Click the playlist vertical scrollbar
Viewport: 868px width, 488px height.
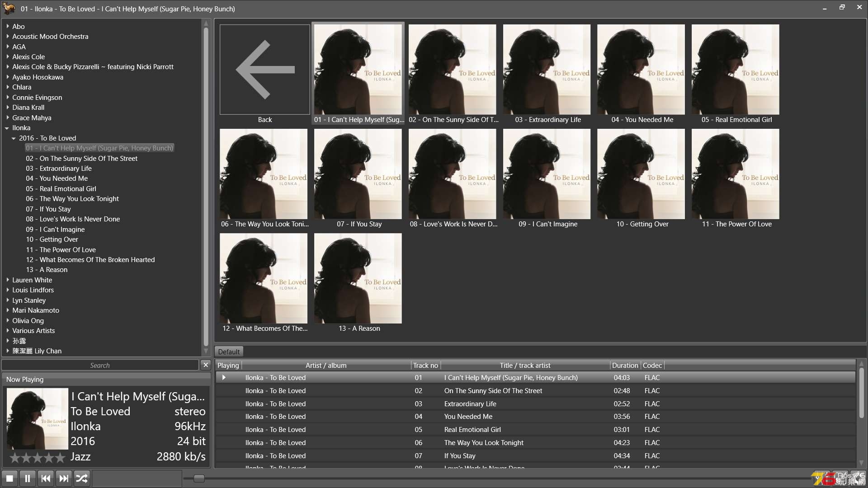pos(861,393)
